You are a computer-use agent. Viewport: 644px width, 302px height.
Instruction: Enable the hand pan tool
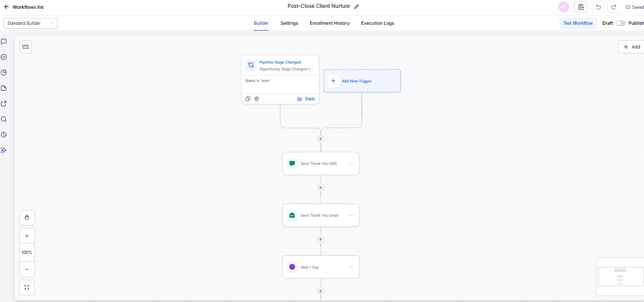click(x=27, y=218)
